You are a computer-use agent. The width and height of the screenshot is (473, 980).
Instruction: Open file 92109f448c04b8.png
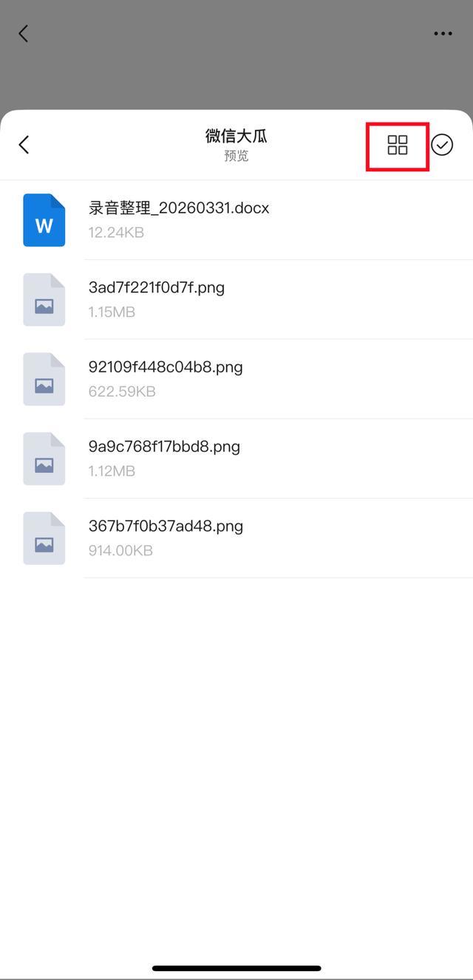coord(166,367)
